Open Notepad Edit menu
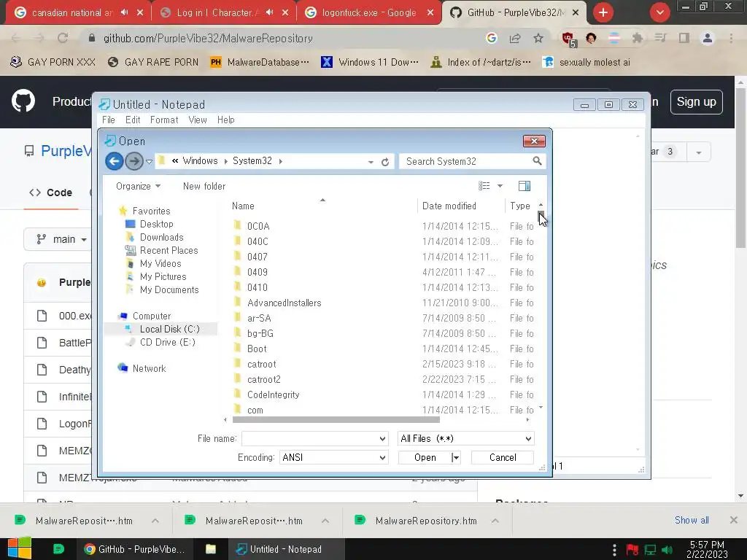 (x=133, y=120)
